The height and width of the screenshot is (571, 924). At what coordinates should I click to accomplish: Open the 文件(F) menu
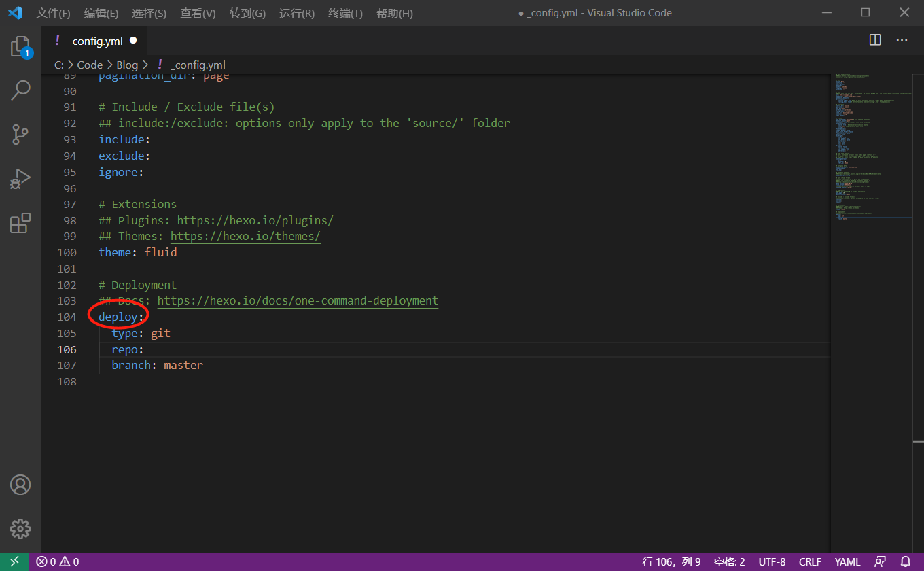tap(54, 13)
